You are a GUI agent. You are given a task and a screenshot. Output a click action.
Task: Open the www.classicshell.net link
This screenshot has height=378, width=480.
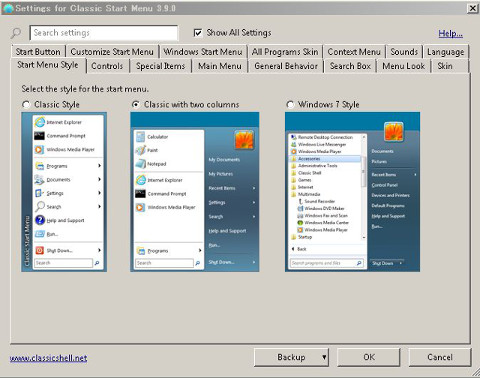48,358
